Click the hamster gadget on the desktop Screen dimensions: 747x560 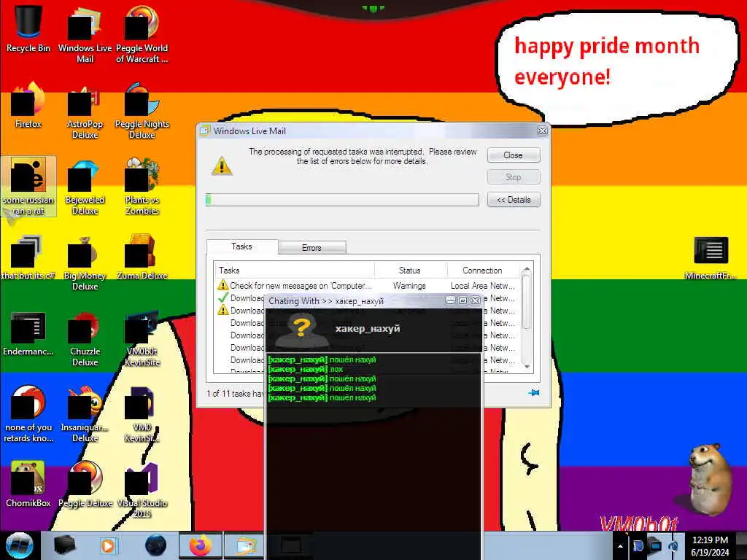[x=709, y=479]
